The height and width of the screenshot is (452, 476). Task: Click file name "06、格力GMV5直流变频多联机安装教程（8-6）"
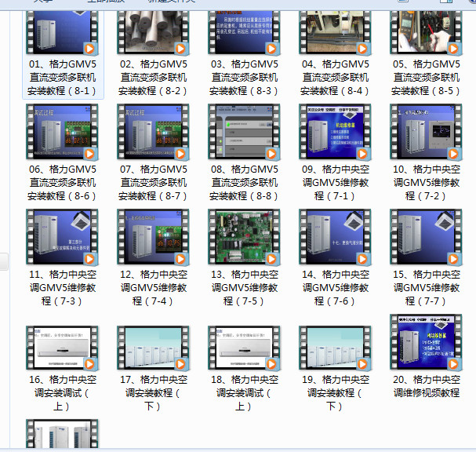(62, 183)
